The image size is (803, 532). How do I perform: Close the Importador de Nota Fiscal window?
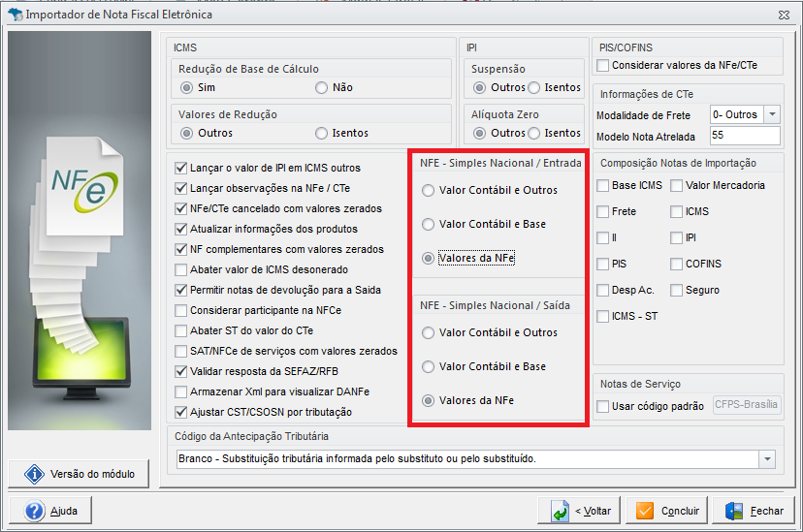click(x=784, y=15)
